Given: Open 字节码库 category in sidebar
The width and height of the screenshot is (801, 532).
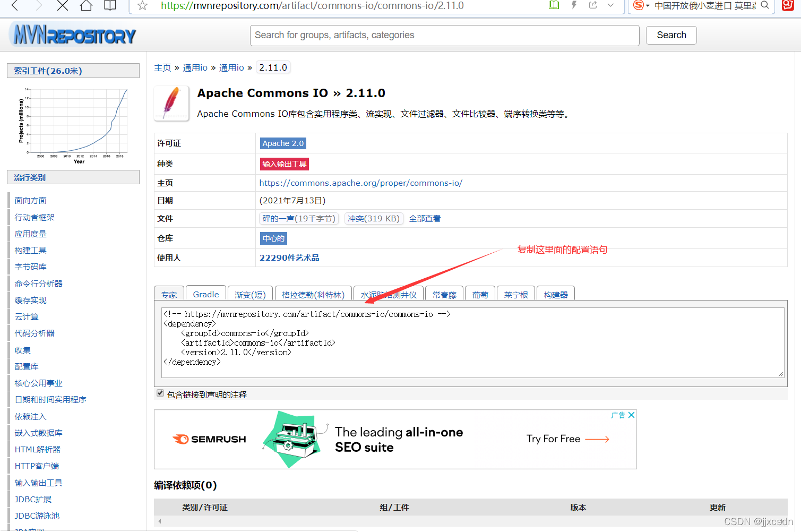Looking at the screenshot, I should [x=30, y=267].
